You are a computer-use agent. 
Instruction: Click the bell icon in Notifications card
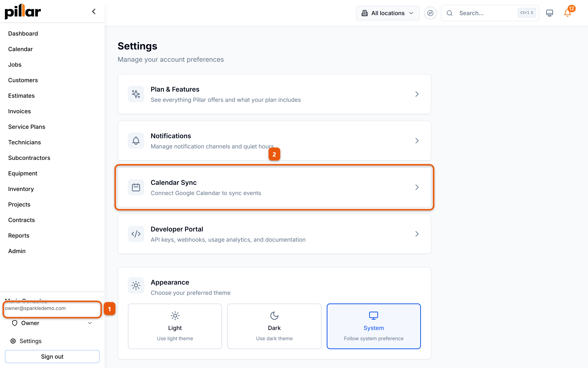tap(136, 140)
